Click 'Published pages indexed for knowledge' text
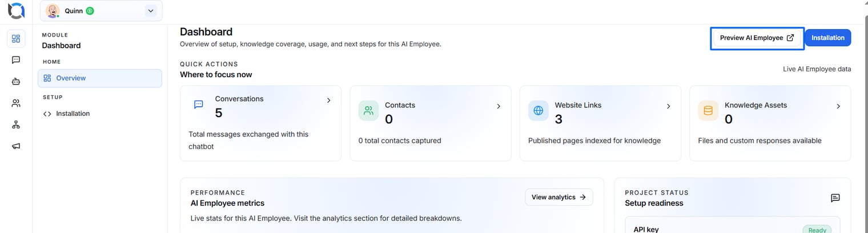This screenshot has height=233, width=868. (x=594, y=140)
